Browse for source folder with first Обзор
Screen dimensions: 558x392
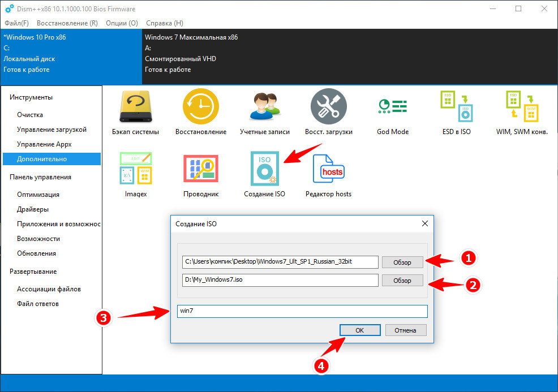(402, 262)
